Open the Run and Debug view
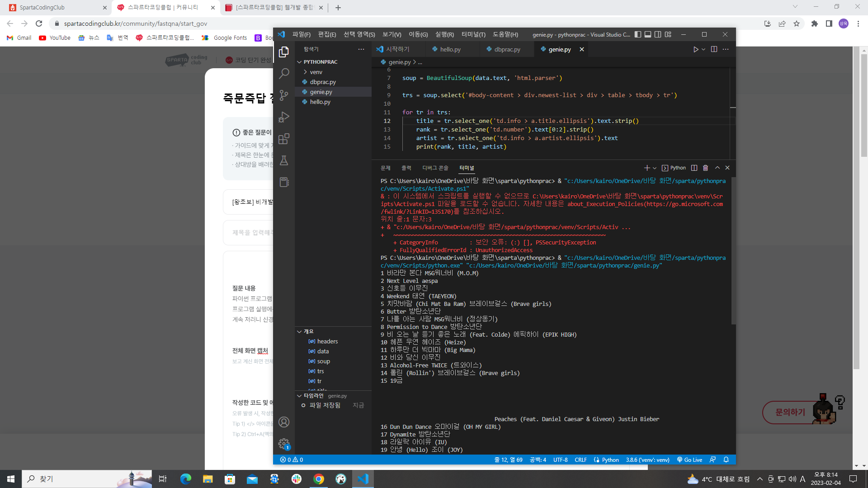The width and height of the screenshot is (868, 488). point(284,117)
